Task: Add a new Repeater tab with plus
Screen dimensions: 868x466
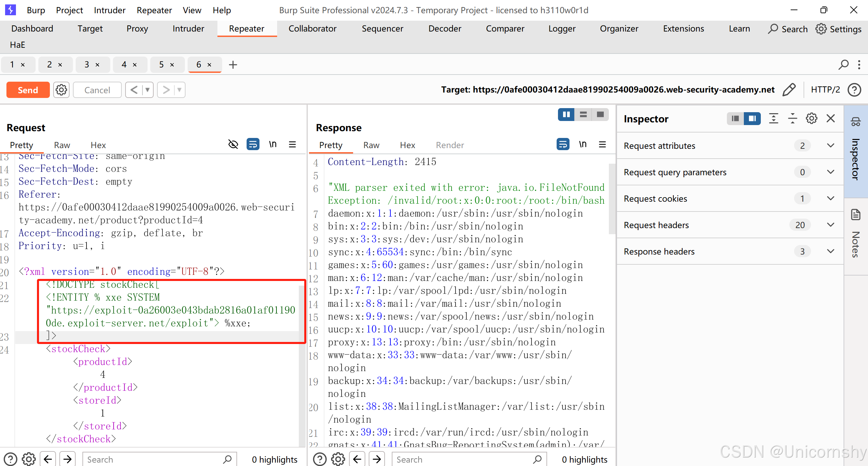Action: pyautogui.click(x=233, y=65)
